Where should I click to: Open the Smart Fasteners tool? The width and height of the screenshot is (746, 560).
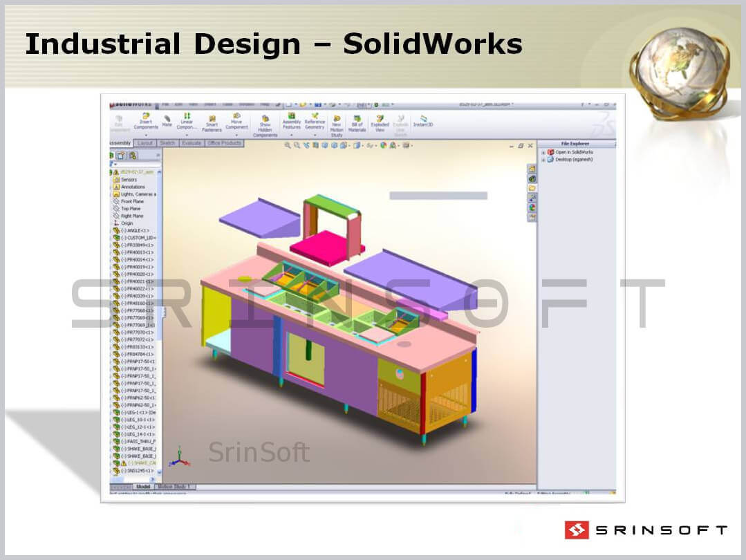212,124
